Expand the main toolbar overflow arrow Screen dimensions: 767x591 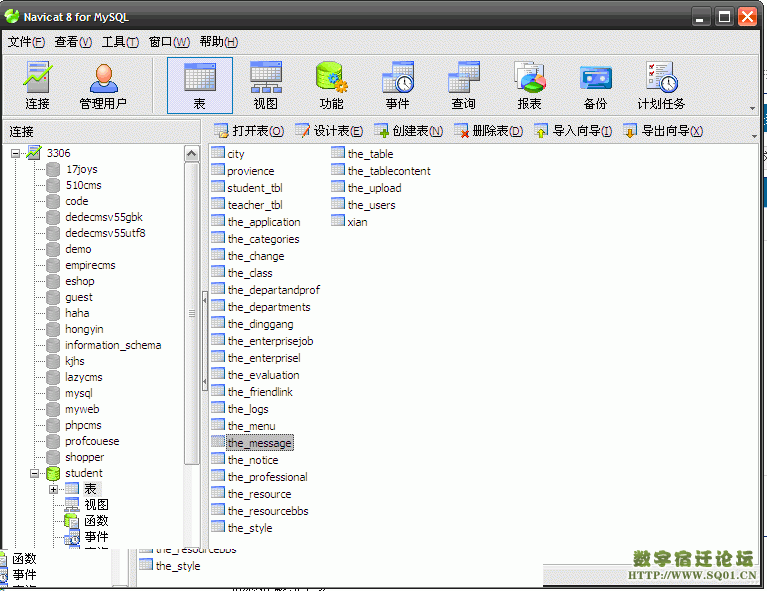point(752,108)
